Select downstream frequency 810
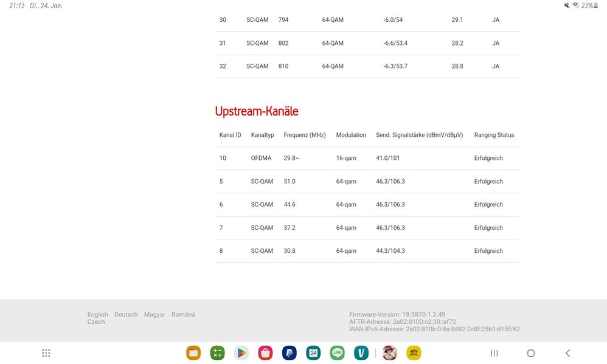The height and width of the screenshot is (364, 607). (x=283, y=66)
